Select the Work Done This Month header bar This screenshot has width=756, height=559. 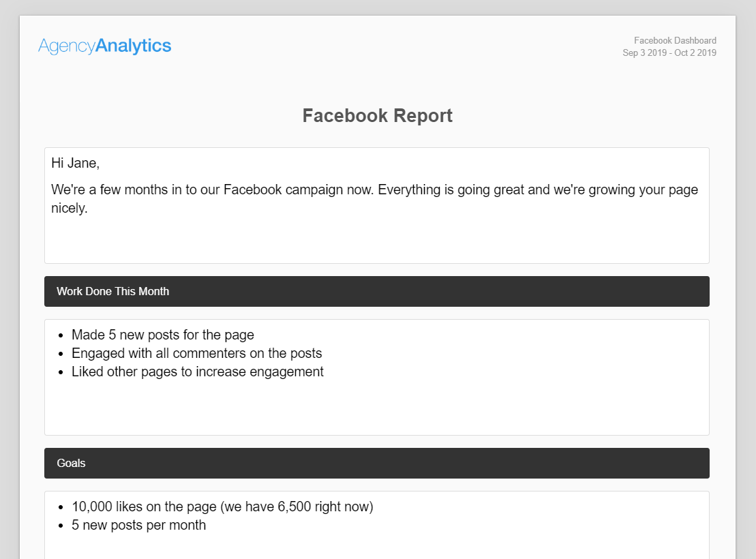(x=376, y=291)
